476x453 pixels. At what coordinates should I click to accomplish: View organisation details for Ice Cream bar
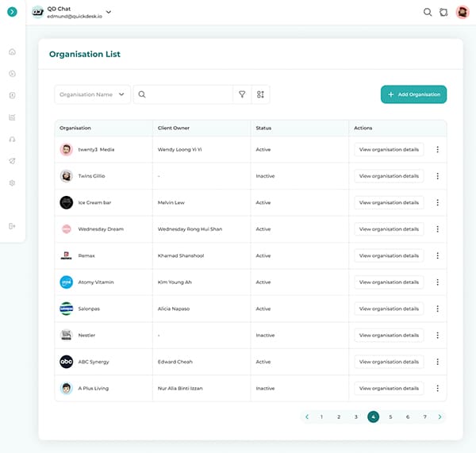[389, 202]
